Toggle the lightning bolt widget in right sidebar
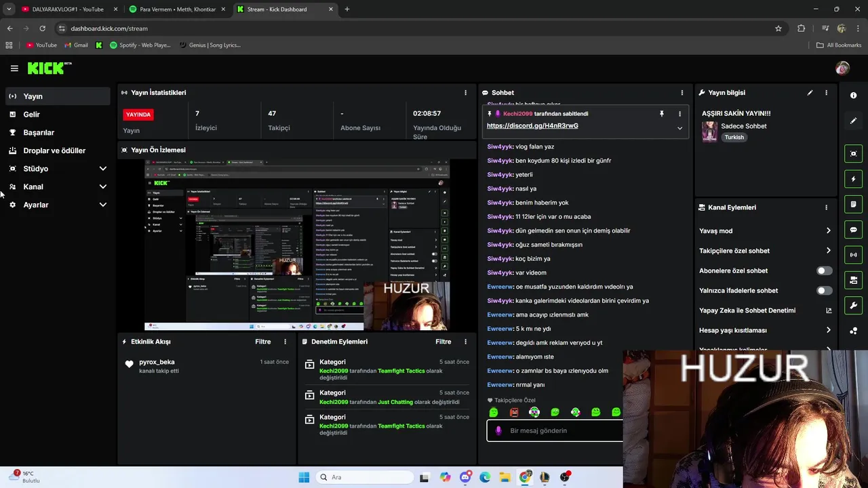 pyautogui.click(x=853, y=179)
